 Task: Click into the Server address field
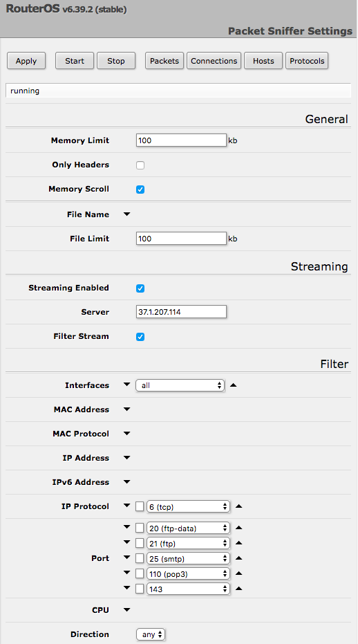pyautogui.click(x=181, y=312)
